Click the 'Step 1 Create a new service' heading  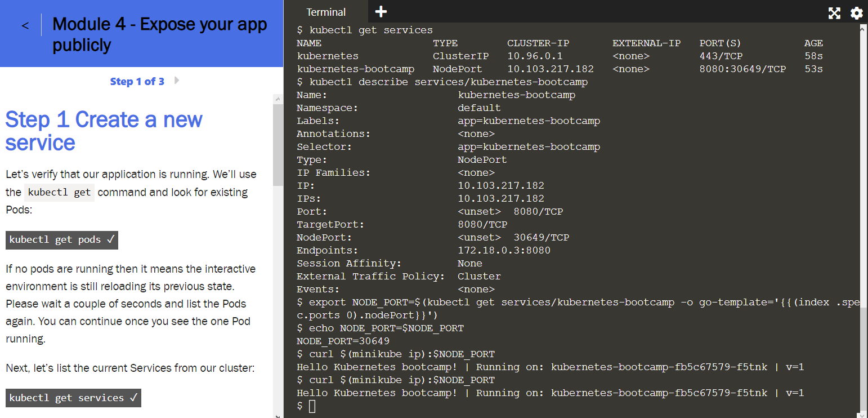[104, 131]
